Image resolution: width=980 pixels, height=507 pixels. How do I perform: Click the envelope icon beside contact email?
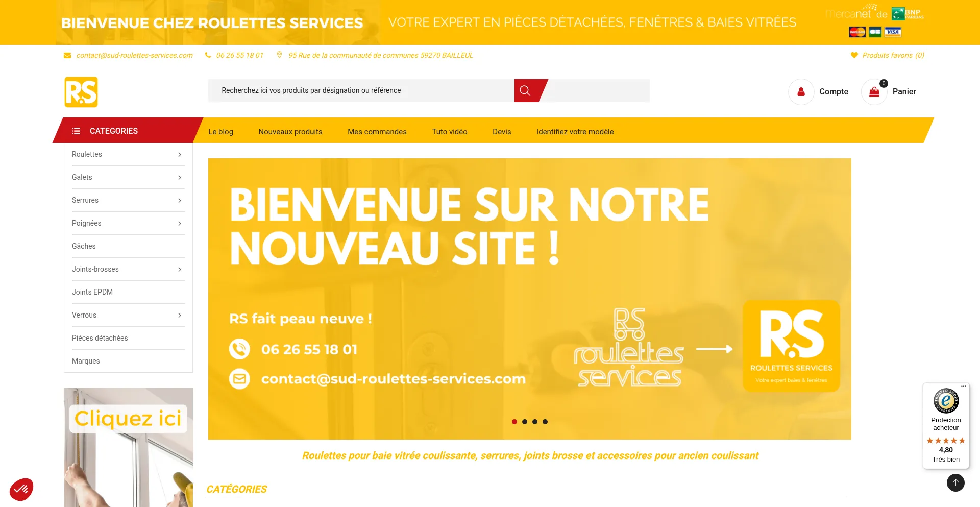point(67,55)
